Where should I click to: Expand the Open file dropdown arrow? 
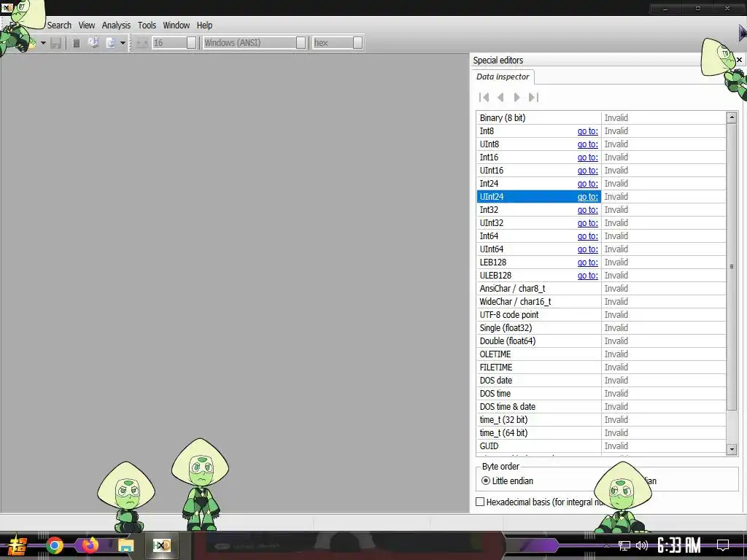(x=43, y=43)
